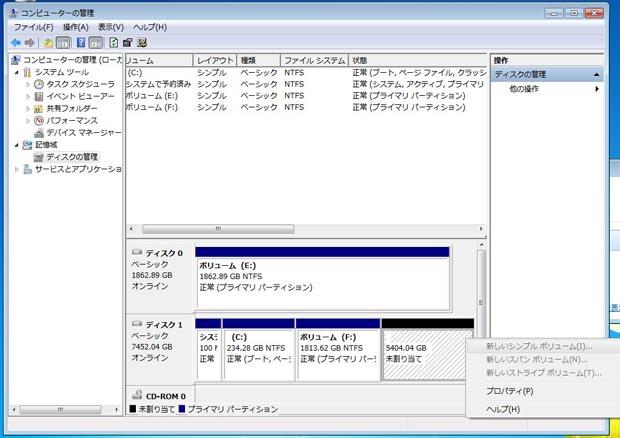Expand the イベント ビューアー node

point(28,96)
